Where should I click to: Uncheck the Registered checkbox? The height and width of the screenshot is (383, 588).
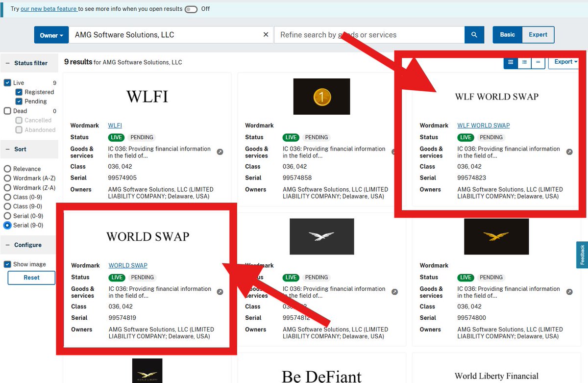point(19,92)
